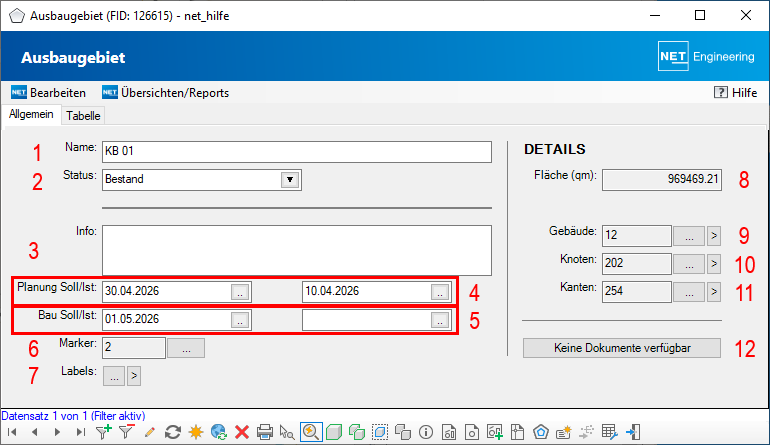The width and height of the screenshot is (770, 445).
Task: Click the Keine Dokumente verfügbar button
Action: coord(622,348)
